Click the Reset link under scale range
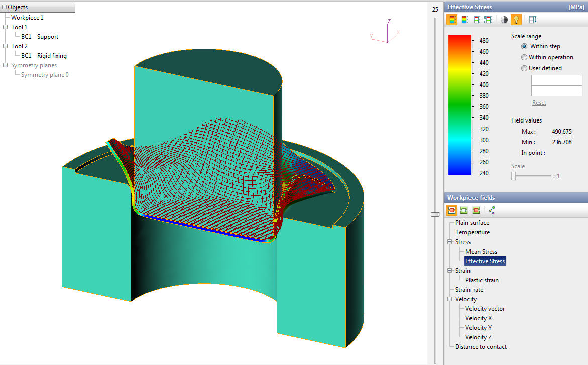 pyautogui.click(x=539, y=103)
